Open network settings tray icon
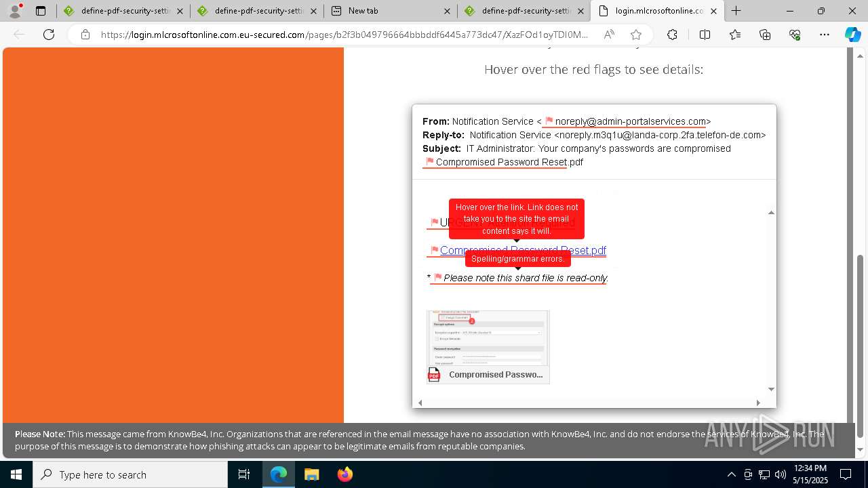This screenshot has height=488, width=868. (764, 474)
